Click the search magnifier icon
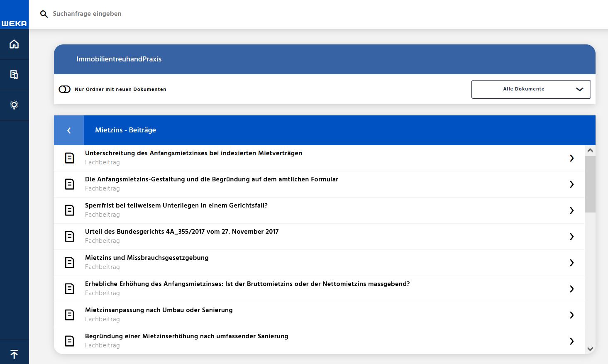This screenshot has width=608, height=364. [x=44, y=14]
